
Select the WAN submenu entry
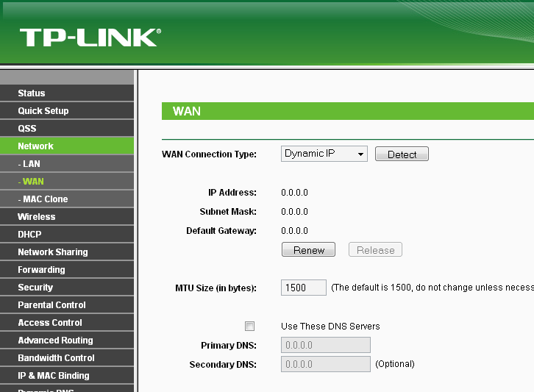point(67,182)
